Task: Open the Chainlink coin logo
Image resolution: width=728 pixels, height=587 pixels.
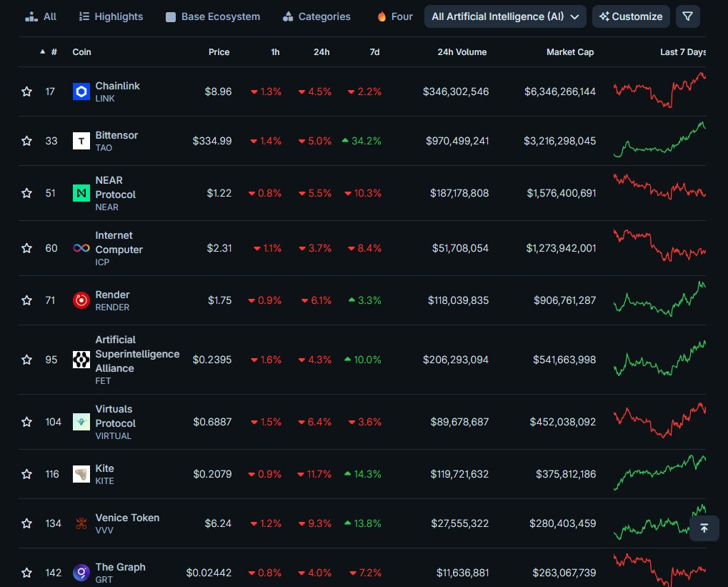Action: pos(81,92)
